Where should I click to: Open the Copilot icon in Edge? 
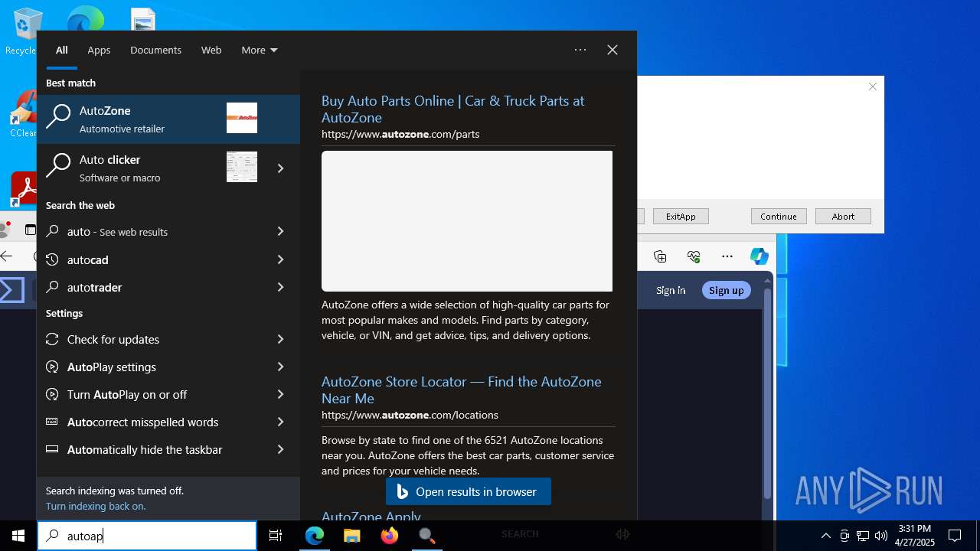[759, 256]
